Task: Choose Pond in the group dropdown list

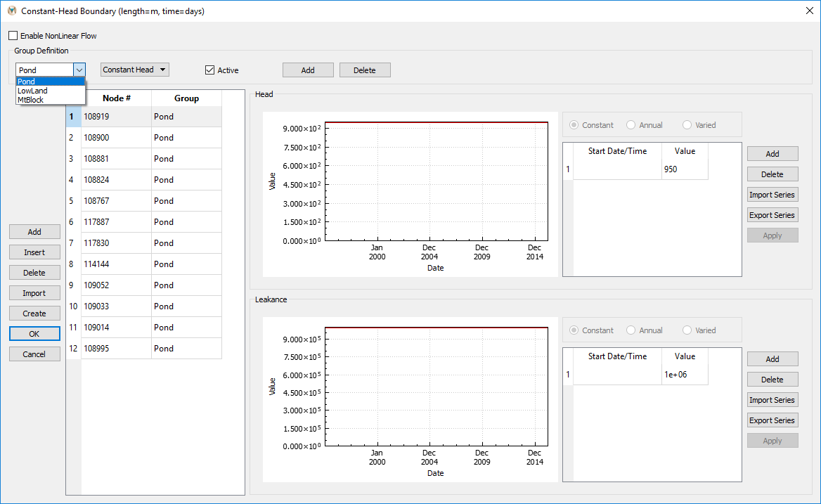Action: coord(51,82)
